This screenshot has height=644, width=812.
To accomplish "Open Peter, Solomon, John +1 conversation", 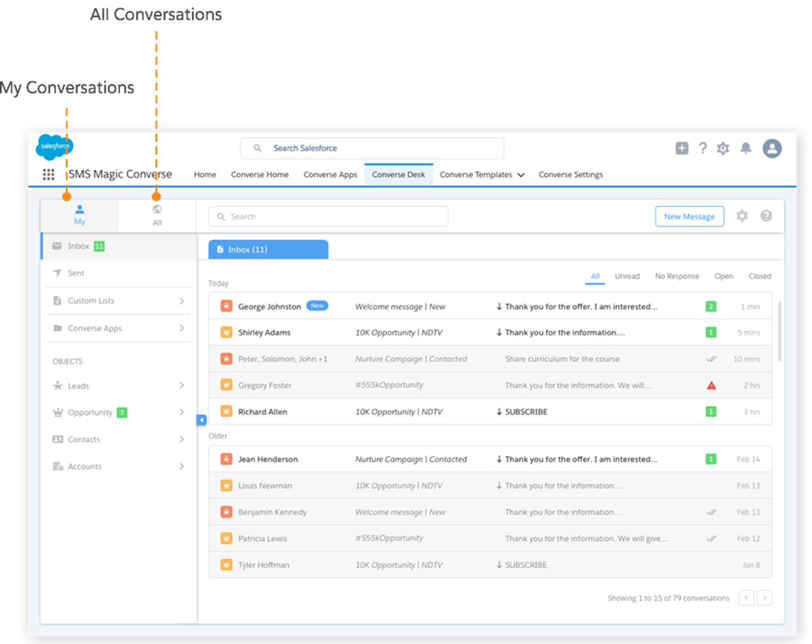I will 490,359.
